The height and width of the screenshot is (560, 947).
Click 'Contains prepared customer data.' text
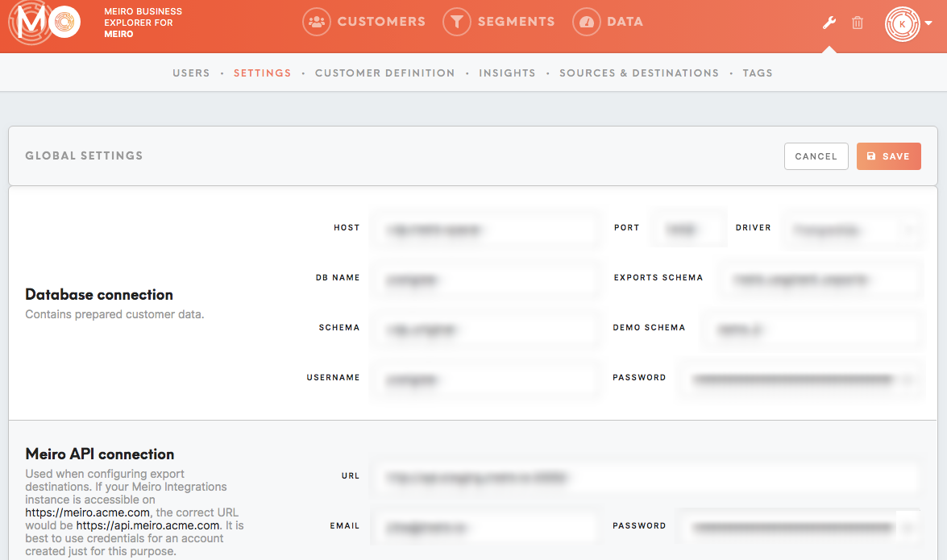point(114,315)
